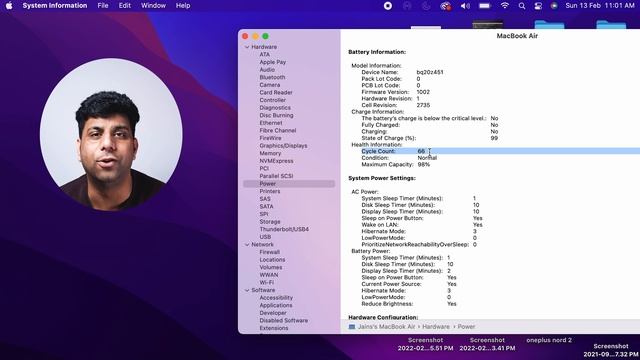Select Camera in the sidebar
640x360 pixels.
[x=270, y=85]
